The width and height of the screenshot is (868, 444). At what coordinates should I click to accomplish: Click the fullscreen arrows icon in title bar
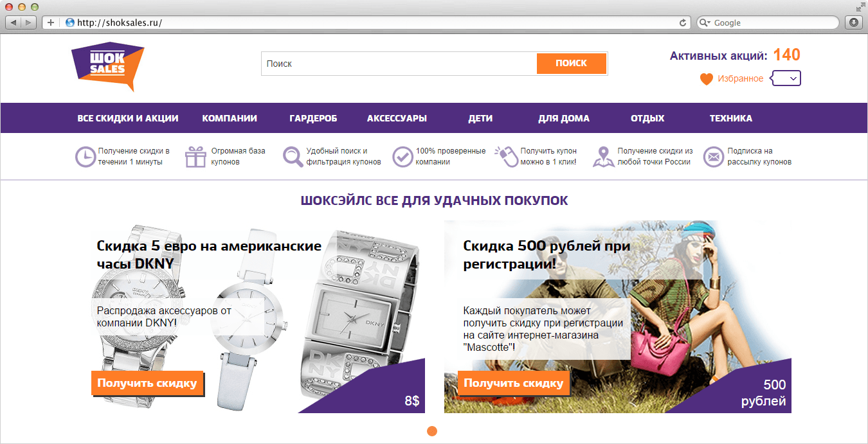click(860, 6)
